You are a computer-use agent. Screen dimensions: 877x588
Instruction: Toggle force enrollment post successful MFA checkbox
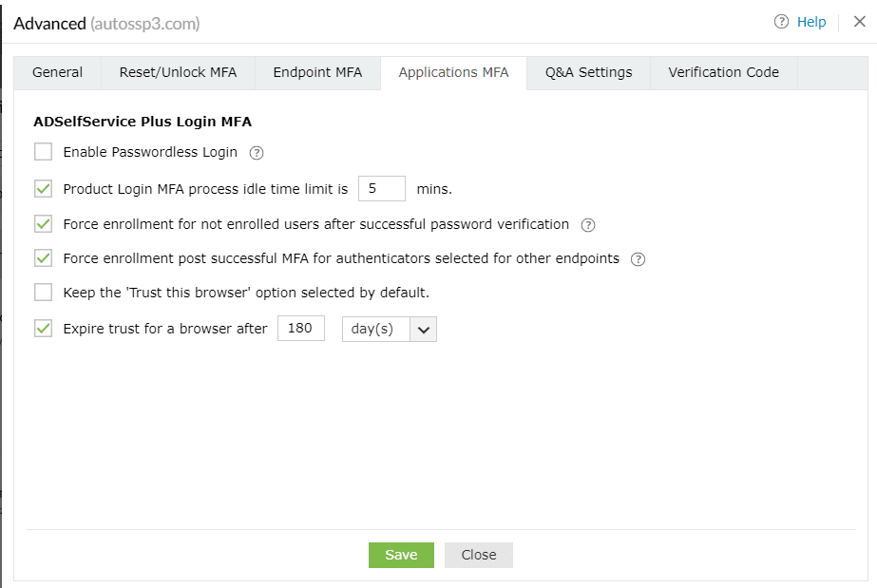pos(43,258)
